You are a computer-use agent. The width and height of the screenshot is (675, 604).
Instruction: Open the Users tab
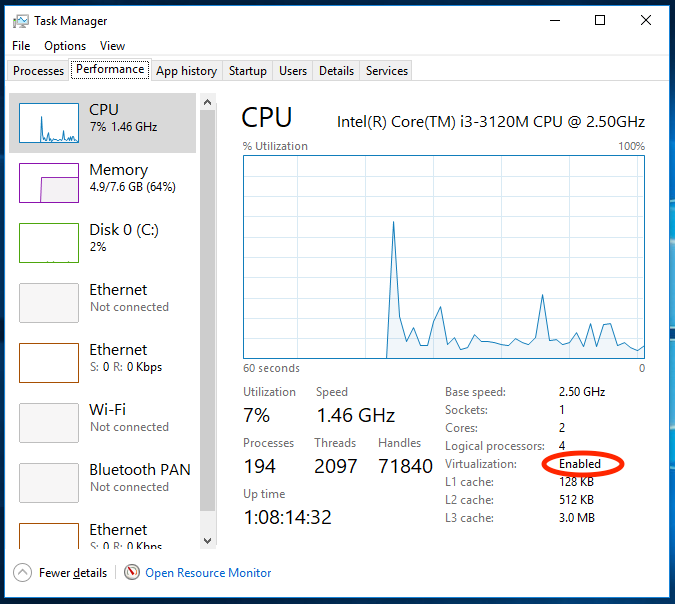pyautogui.click(x=293, y=71)
